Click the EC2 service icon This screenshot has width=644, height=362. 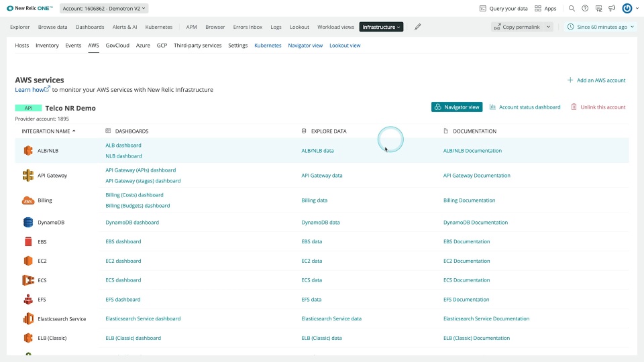(x=28, y=261)
